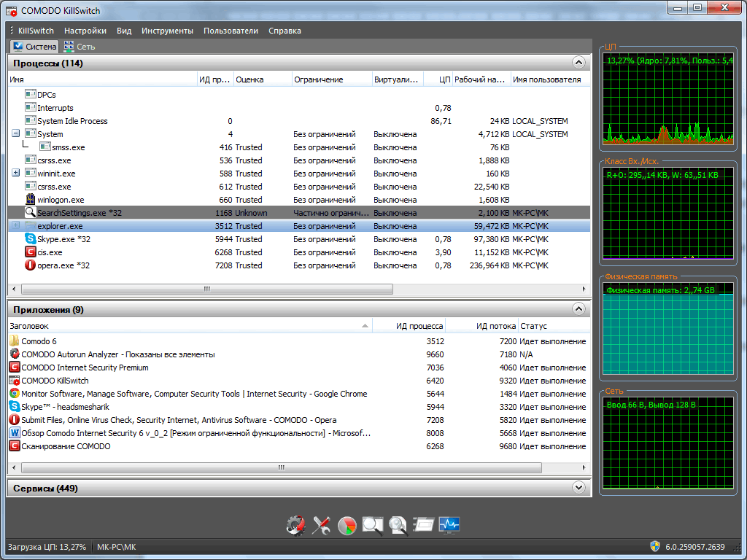Screen dimensions: 747x560
Task: Switch to the Сеть tab
Action: pyautogui.click(x=80, y=46)
